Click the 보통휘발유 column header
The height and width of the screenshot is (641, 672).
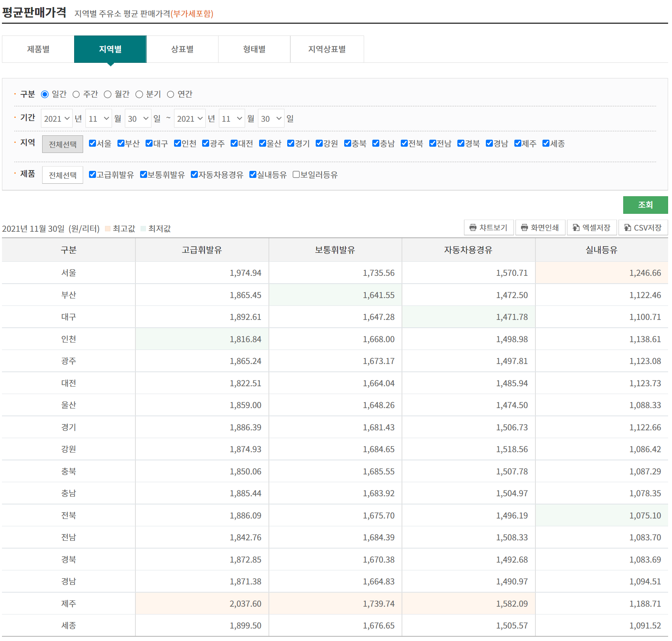[x=335, y=250]
